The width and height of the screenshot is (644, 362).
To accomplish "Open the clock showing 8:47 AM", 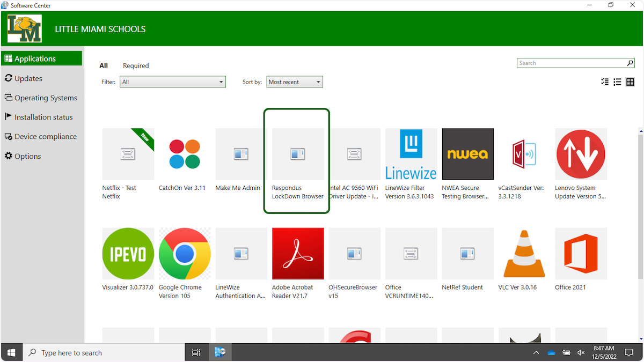I will [x=604, y=352].
